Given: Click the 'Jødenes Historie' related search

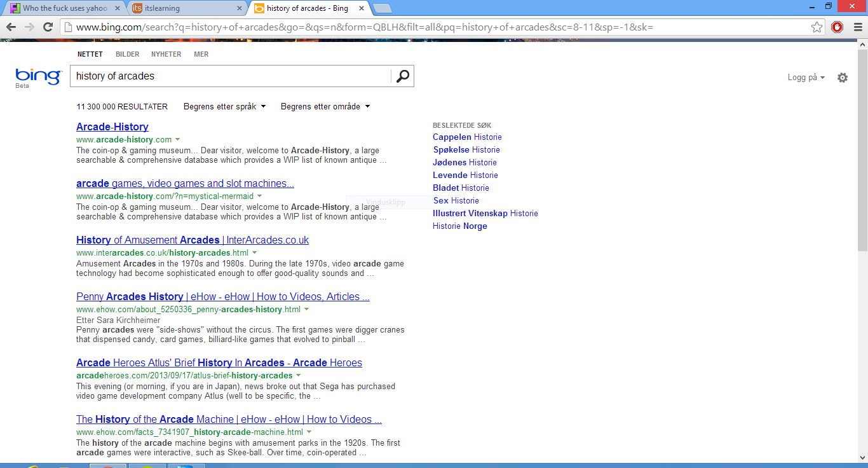Looking at the screenshot, I should click(x=465, y=162).
